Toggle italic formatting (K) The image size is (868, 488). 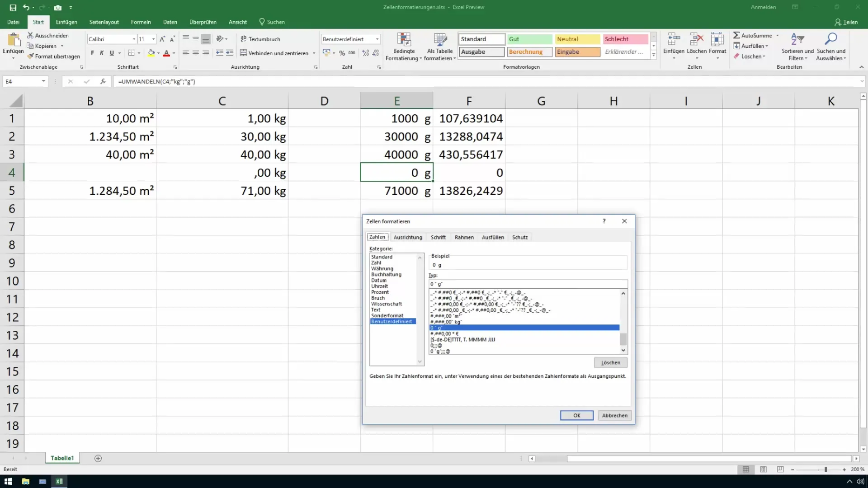[102, 53]
